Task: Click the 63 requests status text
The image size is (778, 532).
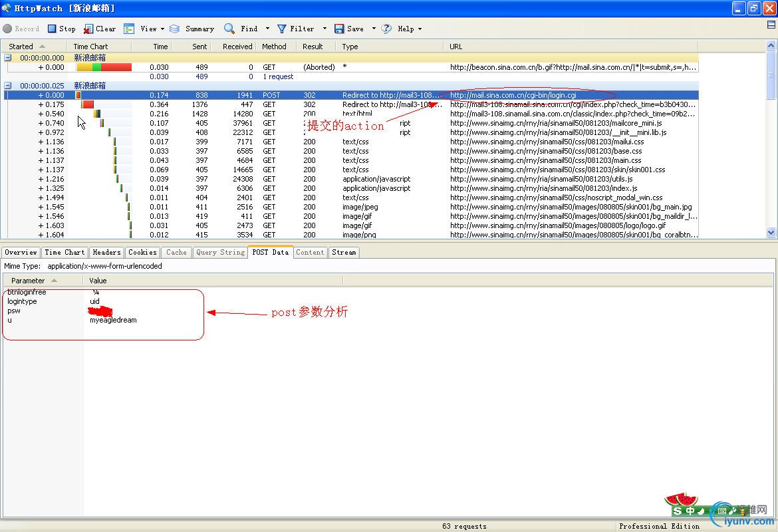Action: [464, 526]
